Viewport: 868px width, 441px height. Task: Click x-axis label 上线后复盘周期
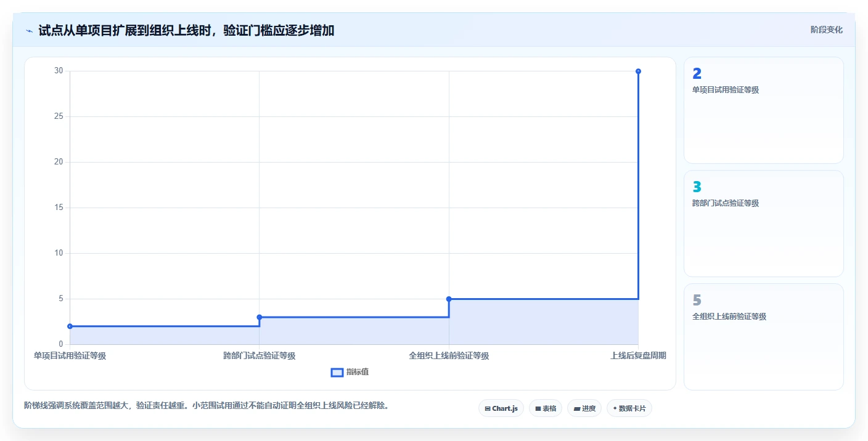[x=638, y=355]
